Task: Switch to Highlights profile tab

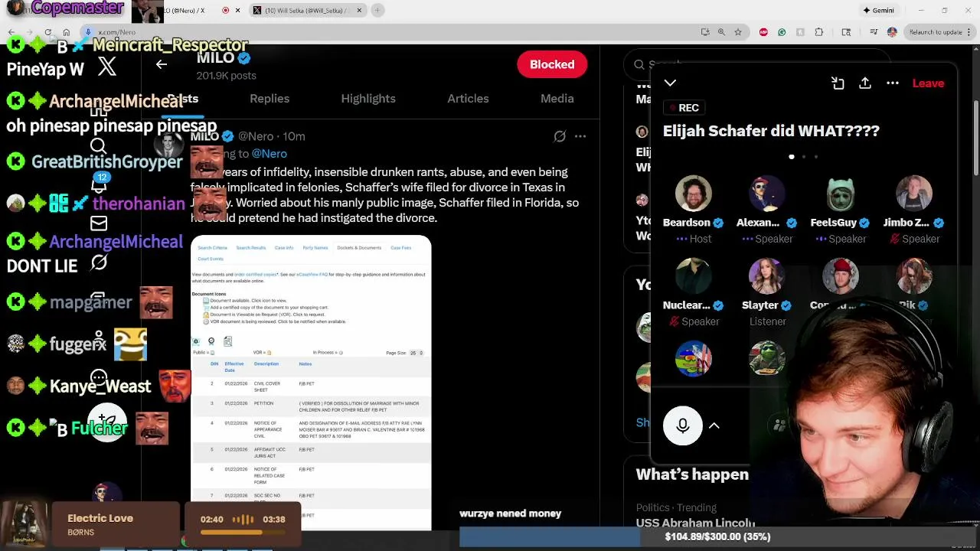Action: 368,98
